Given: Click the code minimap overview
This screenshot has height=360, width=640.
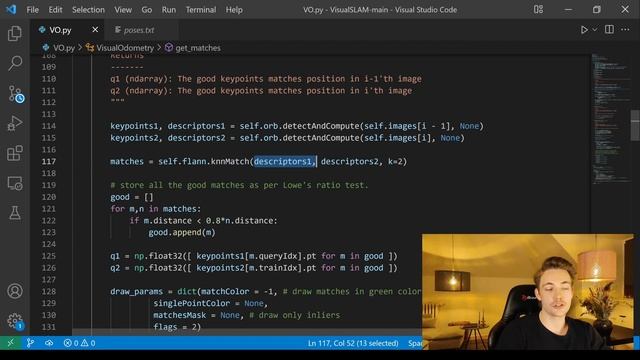Looking at the screenshot, I should click(x=611, y=118).
